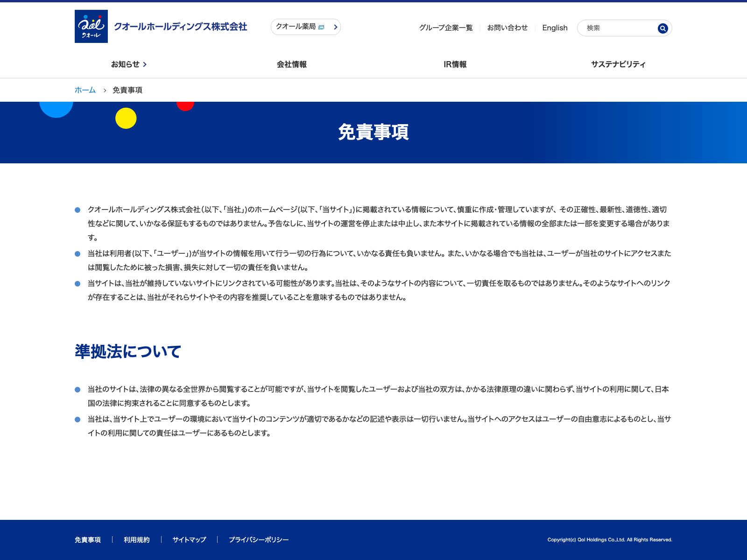This screenshot has width=747, height=560.
Task: Click the company name クオールホールディングス株式会社
Action: (180, 27)
